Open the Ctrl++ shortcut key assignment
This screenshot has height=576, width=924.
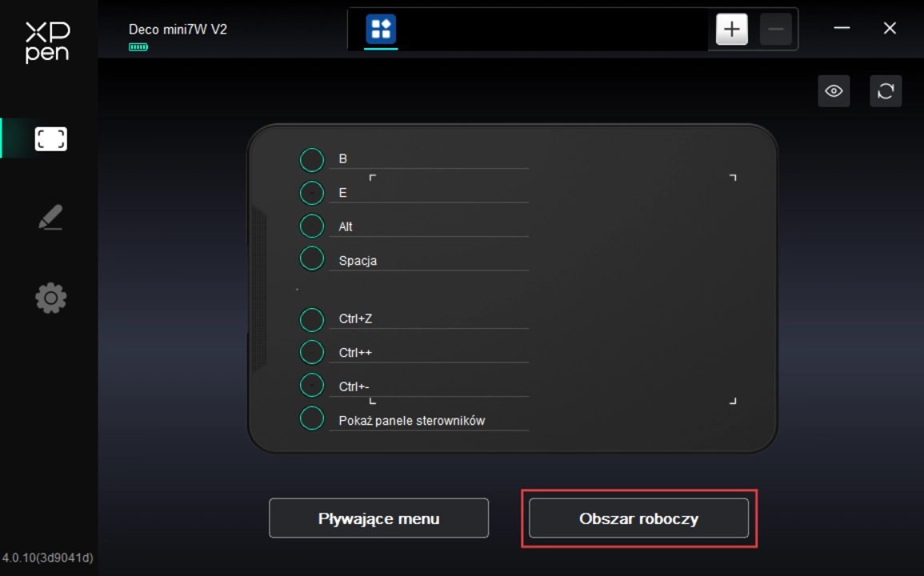click(428, 353)
